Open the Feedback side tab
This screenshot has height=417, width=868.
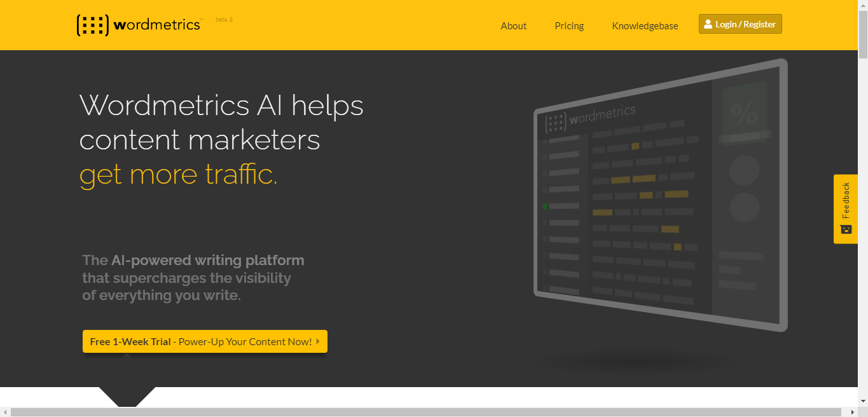(846, 209)
